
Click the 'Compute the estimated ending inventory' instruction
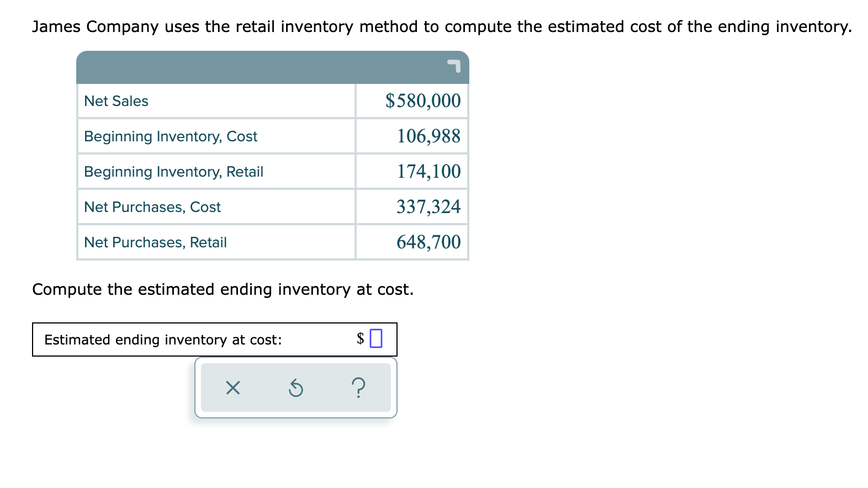(x=223, y=289)
